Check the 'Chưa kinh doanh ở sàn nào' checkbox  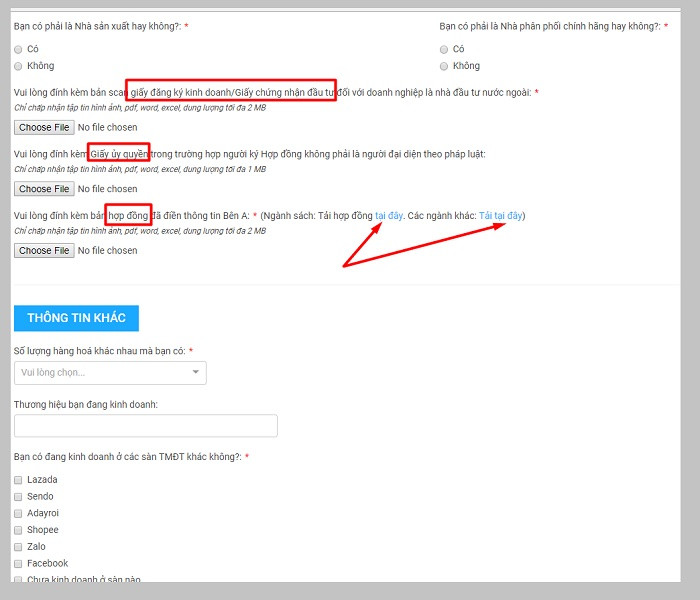[x=19, y=579]
